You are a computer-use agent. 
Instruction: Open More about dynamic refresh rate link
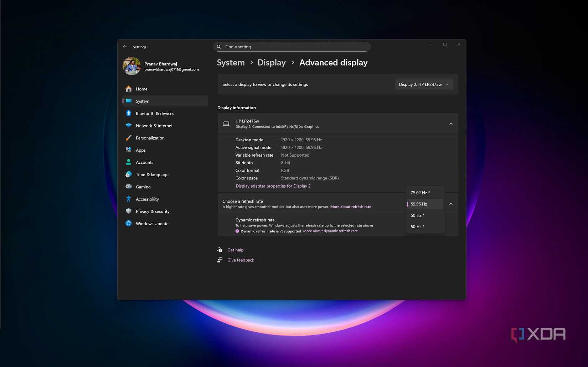330,231
